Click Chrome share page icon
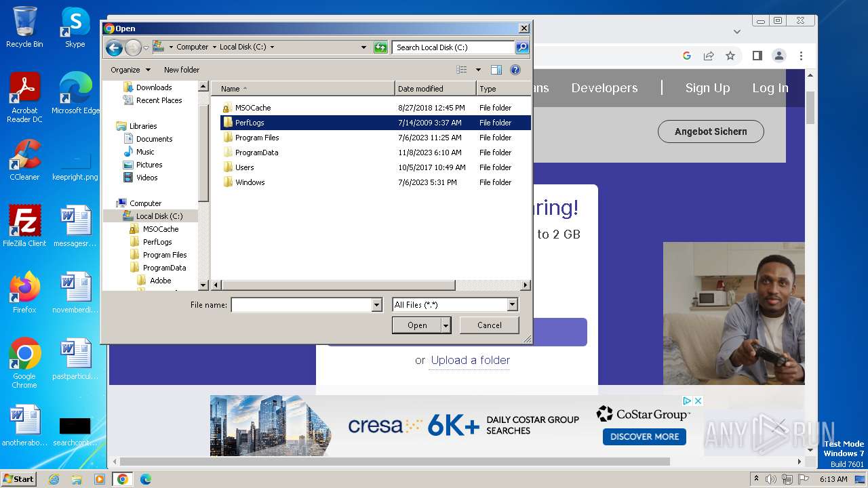 pos(709,56)
